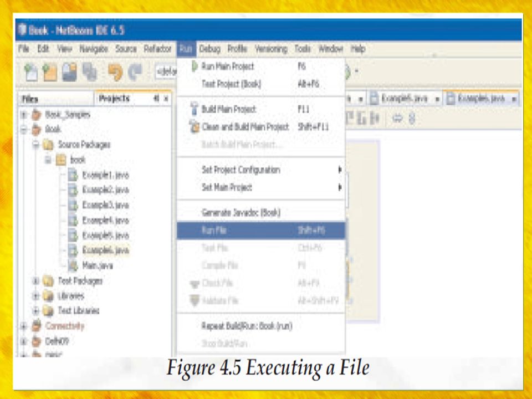
Task: Collapse the Book project node
Action: tap(24, 129)
